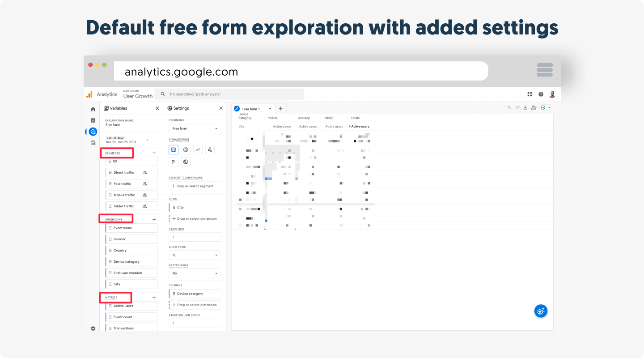Open the Technique dropdown showing Free form
The image size is (644, 358).
pyautogui.click(x=195, y=128)
